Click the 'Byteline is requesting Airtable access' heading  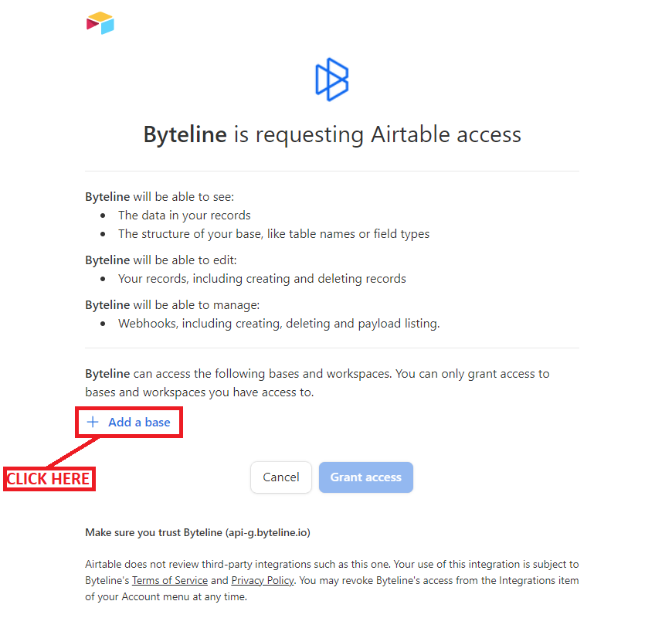tap(332, 134)
